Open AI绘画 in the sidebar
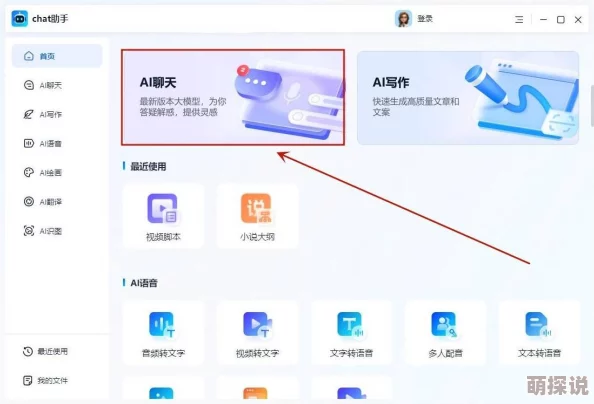Screen dimensions: 594x404 [57, 173]
